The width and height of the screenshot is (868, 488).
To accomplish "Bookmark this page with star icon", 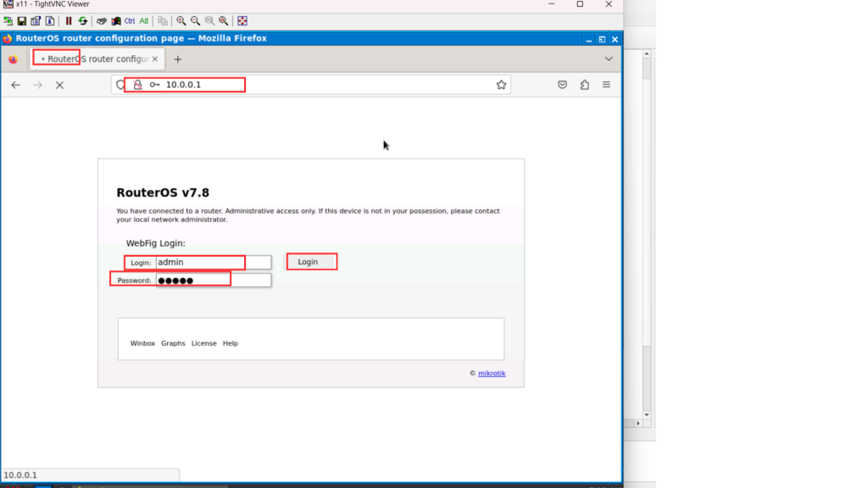I will (501, 85).
